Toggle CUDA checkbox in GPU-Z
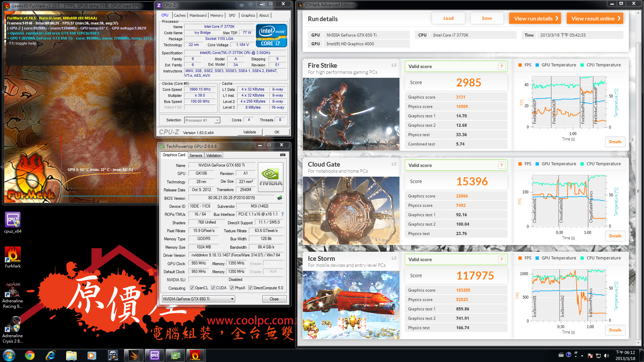Viewport: 644px width, 362px height. (213, 288)
